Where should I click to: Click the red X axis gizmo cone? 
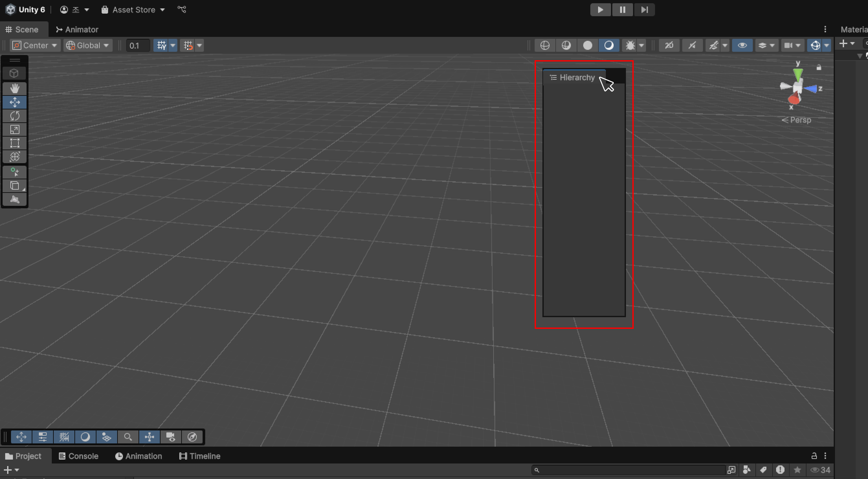point(794,99)
